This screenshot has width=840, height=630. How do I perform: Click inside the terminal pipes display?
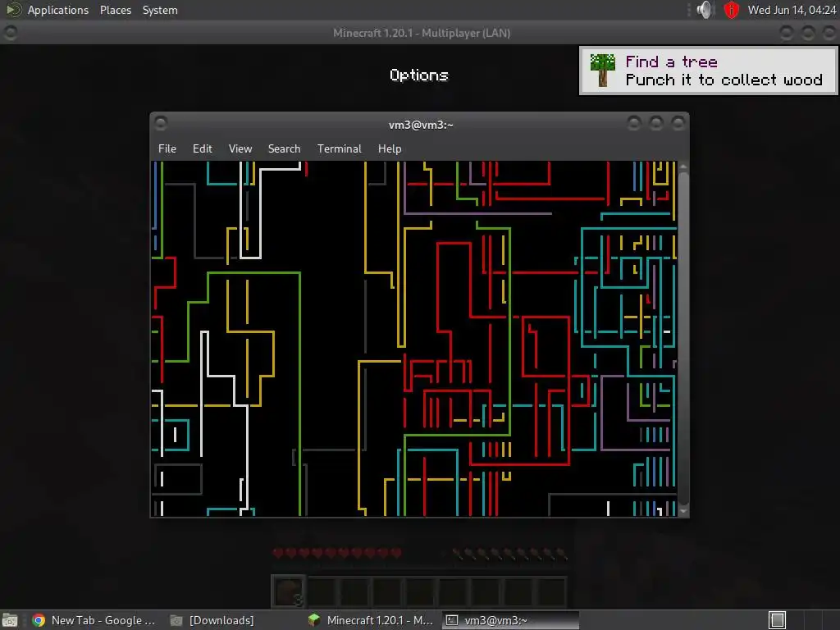click(413, 339)
